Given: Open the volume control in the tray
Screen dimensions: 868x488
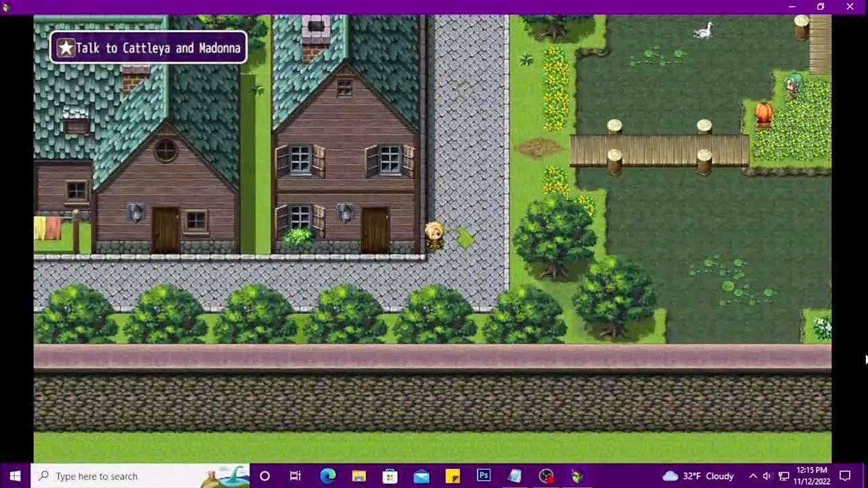Looking at the screenshot, I should click(768, 476).
